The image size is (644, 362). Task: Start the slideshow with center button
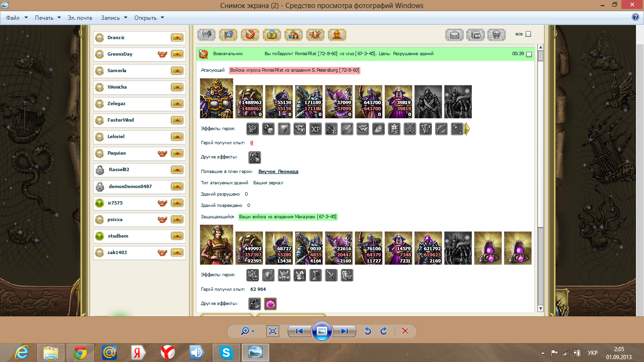[322, 331]
